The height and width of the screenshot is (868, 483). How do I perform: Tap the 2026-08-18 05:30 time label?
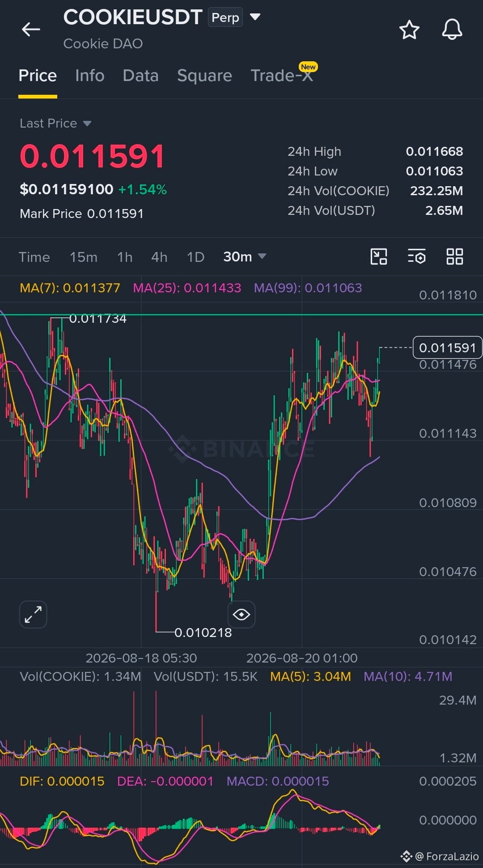(x=141, y=658)
